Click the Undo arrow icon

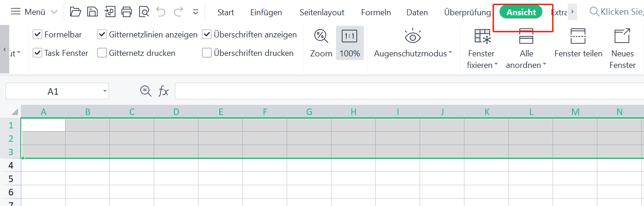pyautogui.click(x=161, y=12)
